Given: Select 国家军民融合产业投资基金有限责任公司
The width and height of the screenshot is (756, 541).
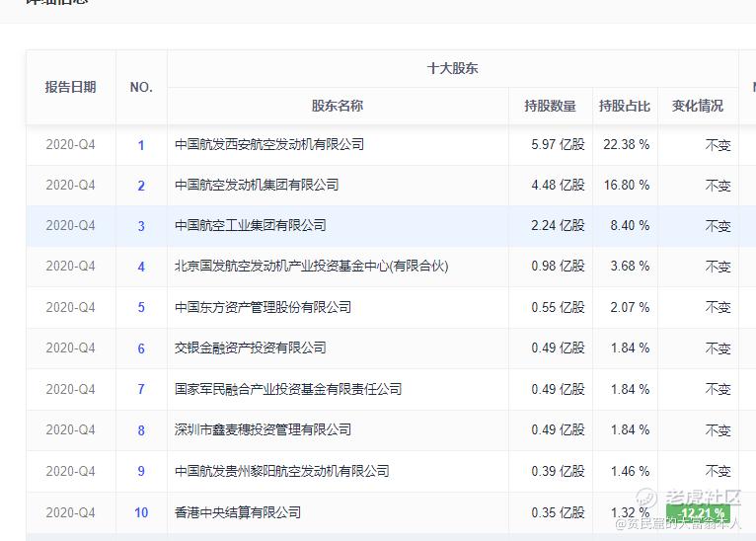Looking at the screenshot, I should [x=288, y=389].
